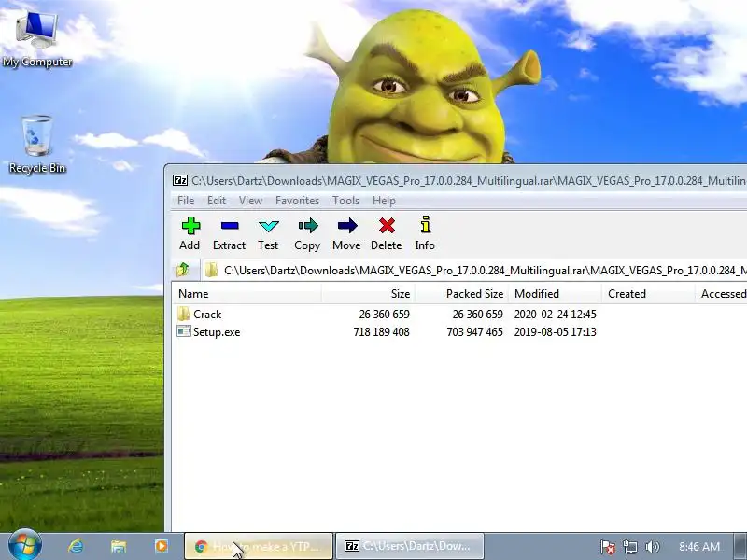Viewport: 747px width, 560px height.
Task: Open the File menu
Action: pos(186,201)
